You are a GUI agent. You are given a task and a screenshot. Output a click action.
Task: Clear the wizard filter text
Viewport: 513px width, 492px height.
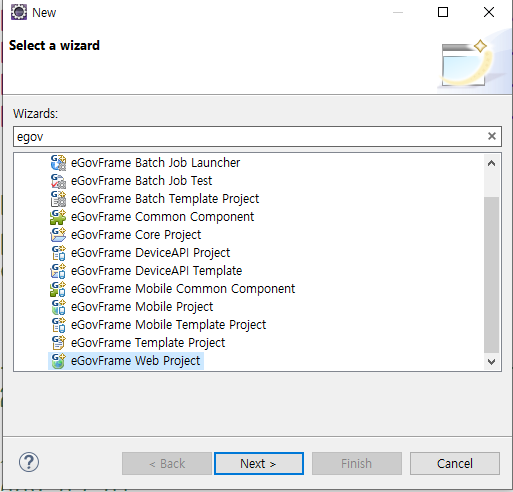point(492,136)
